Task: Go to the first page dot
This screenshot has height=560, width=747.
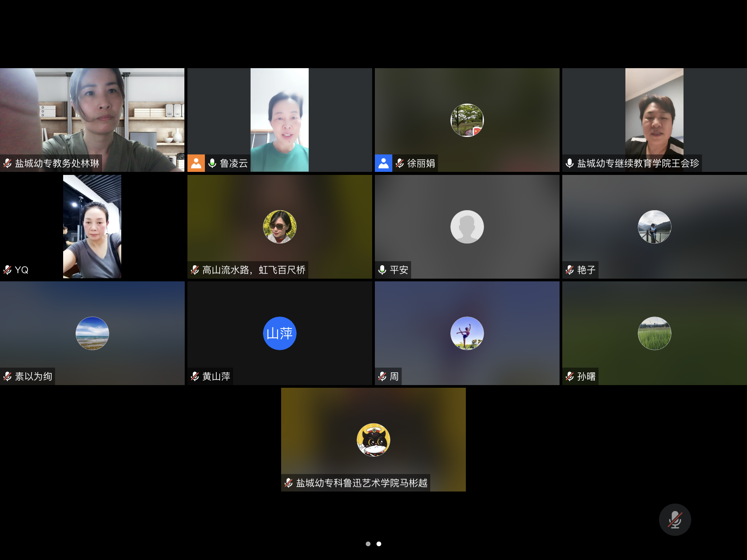Action: click(368, 544)
